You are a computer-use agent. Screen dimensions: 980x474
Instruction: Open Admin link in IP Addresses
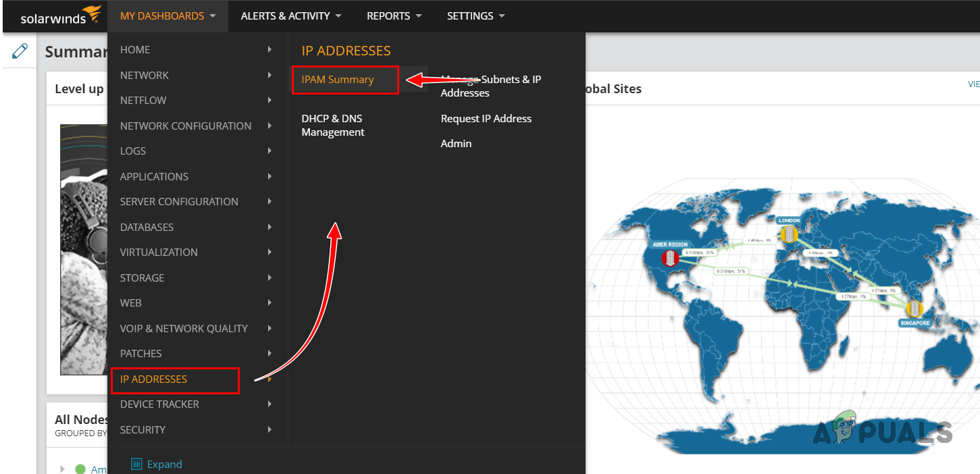456,143
